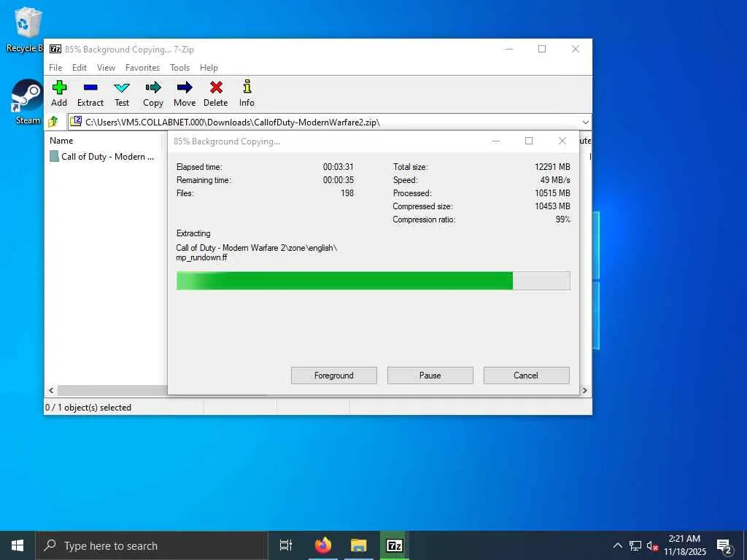Cancel the copying operation
Viewport: 747px width, 560px height.
[x=526, y=376]
